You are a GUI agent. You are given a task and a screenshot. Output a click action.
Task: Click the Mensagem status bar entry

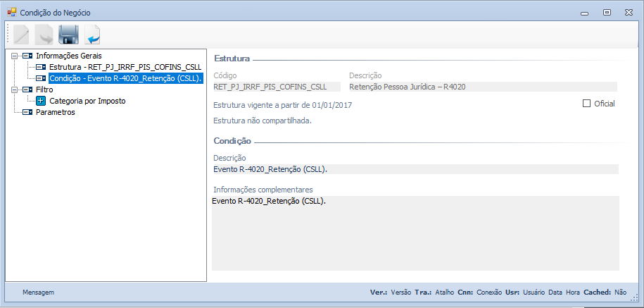coord(38,292)
